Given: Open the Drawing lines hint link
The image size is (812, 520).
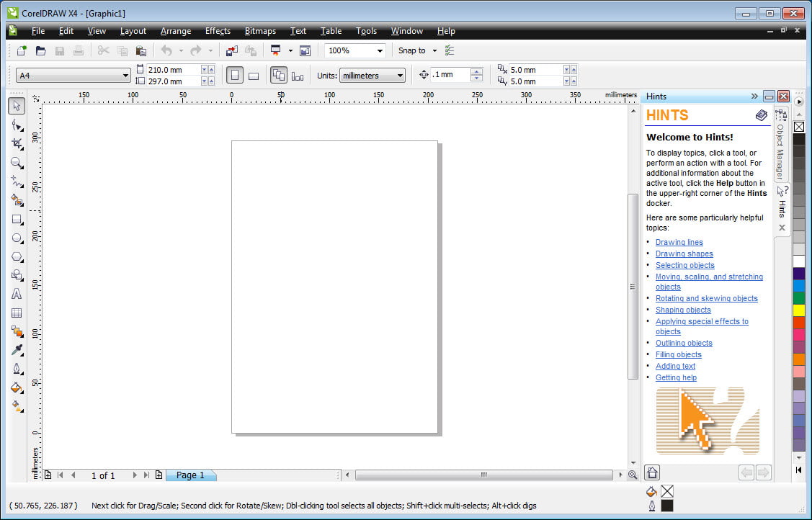Looking at the screenshot, I should pos(679,242).
